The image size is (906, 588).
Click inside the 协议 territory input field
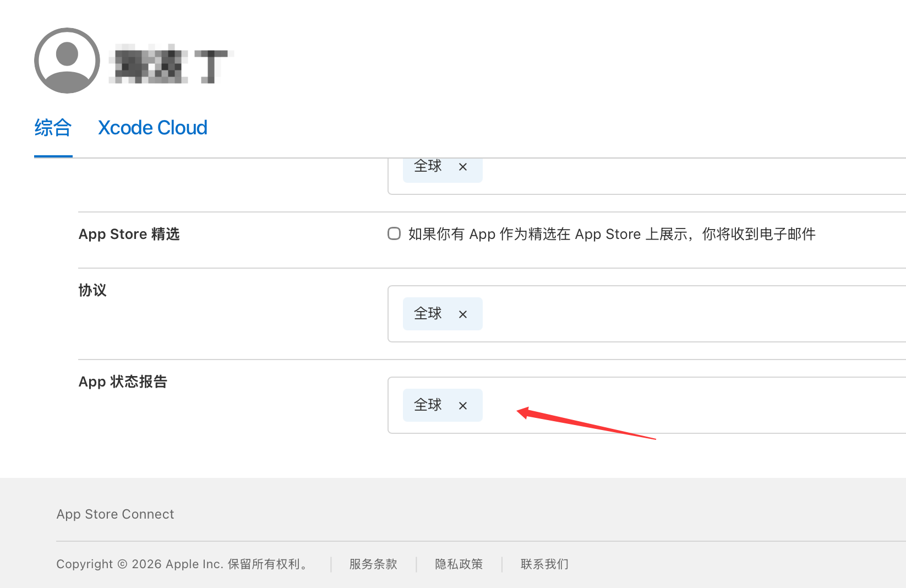tap(647, 314)
